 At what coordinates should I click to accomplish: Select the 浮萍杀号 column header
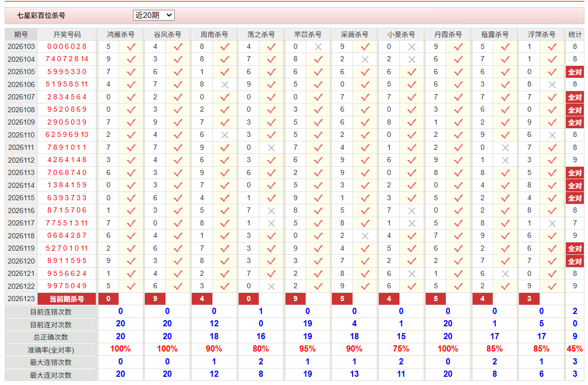click(541, 34)
